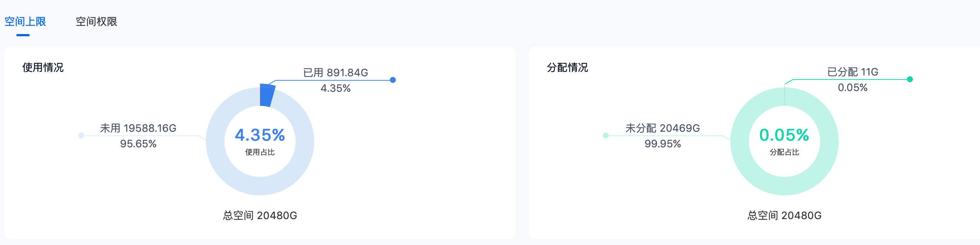The image size is (980, 245).
Task: Switch to the 空间上限 tab
Action: point(25,22)
